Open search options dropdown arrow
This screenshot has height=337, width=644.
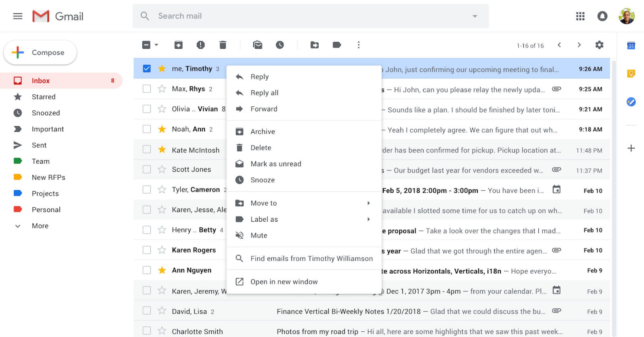pyautogui.click(x=475, y=16)
